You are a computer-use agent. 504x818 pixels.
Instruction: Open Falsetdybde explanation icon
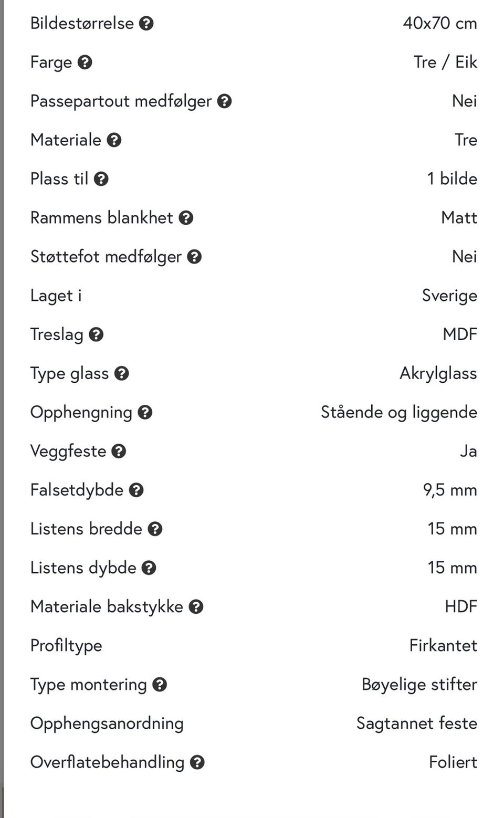pyautogui.click(x=136, y=490)
